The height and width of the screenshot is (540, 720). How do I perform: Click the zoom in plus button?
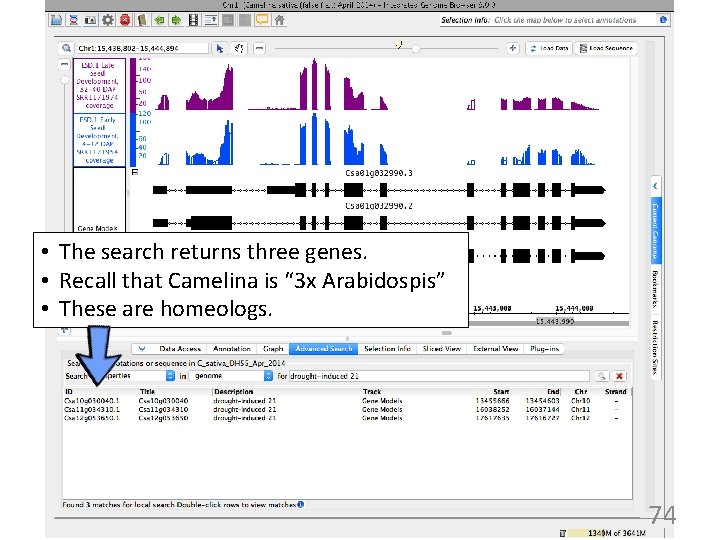pos(512,48)
